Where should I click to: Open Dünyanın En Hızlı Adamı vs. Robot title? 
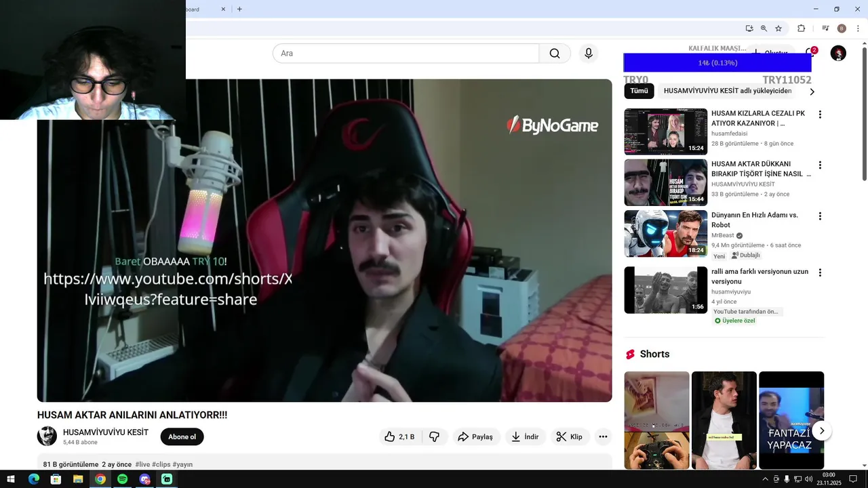pos(755,220)
